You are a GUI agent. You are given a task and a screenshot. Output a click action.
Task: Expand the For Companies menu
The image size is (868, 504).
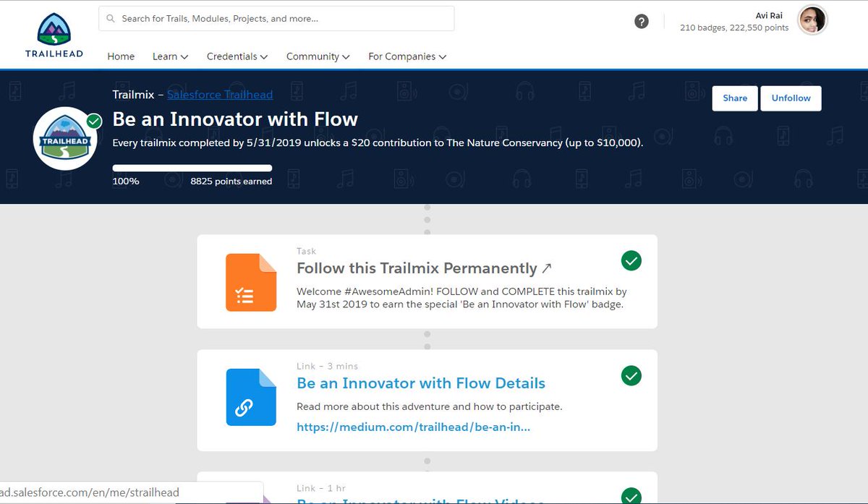[407, 56]
